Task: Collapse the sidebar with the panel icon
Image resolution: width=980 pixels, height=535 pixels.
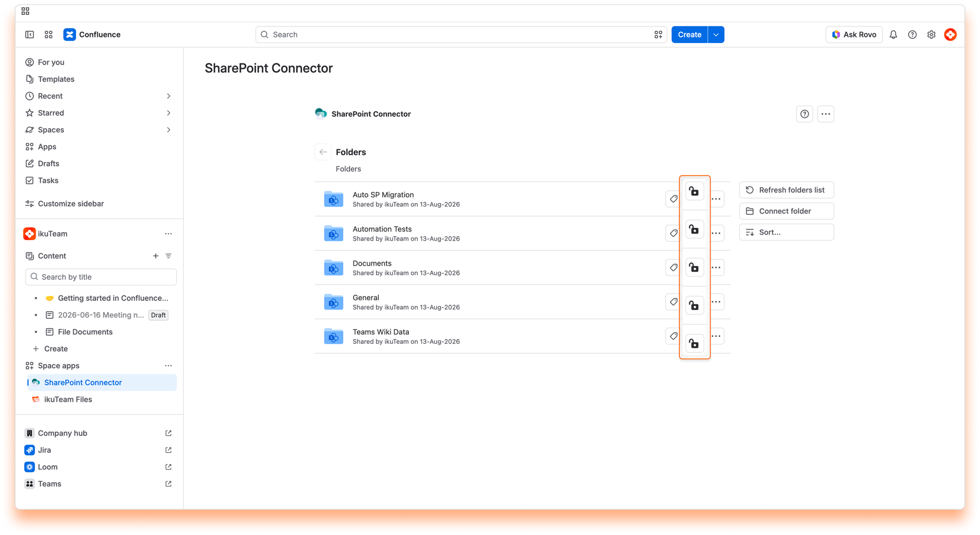Action: pyautogui.click(x=30, y=35)
